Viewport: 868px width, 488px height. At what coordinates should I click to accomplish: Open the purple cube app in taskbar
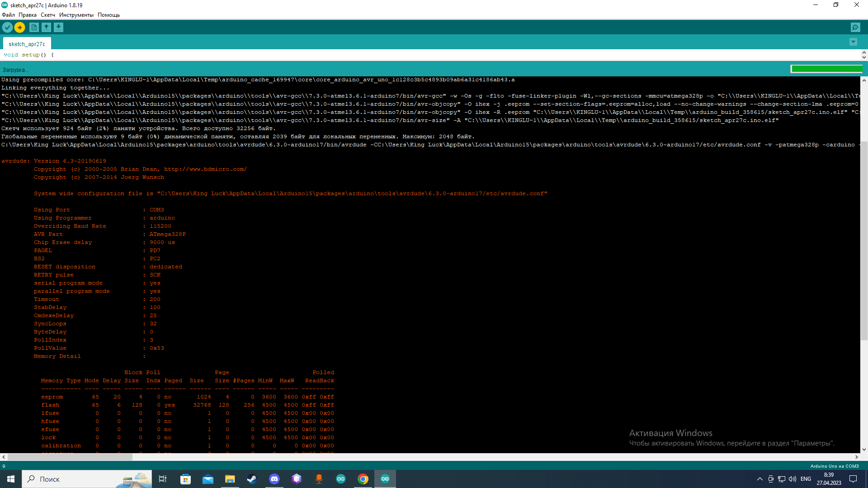(296, 479)
